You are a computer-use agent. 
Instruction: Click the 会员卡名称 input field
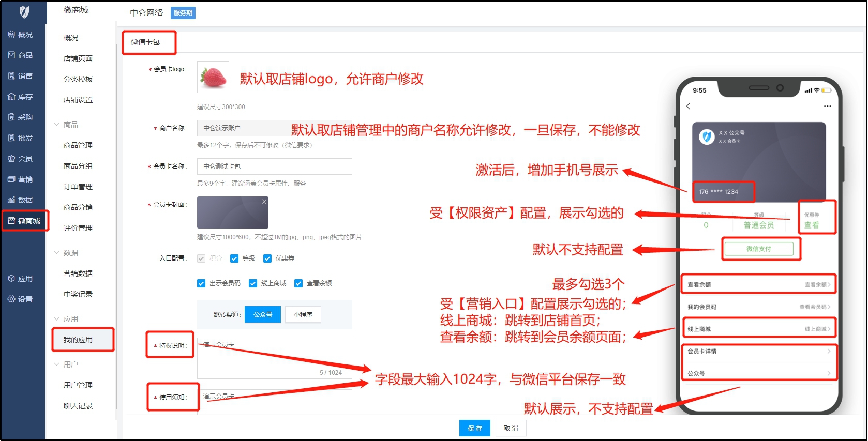click(x=274, y=166)
